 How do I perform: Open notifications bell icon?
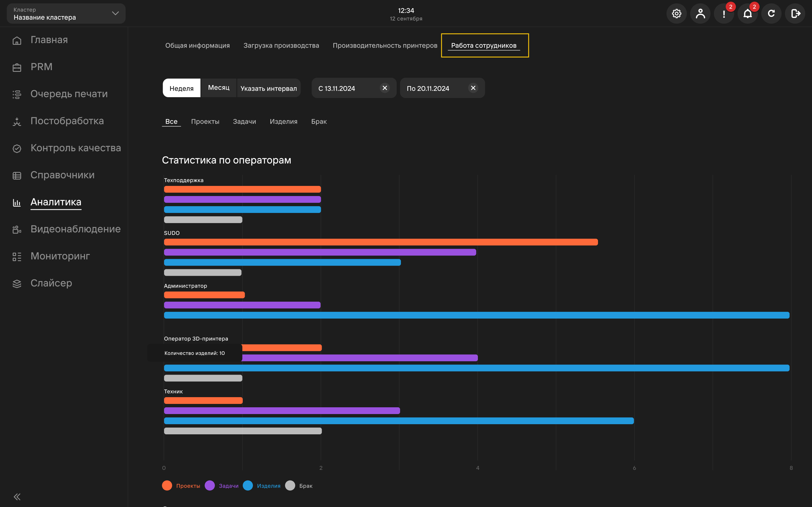pyautogui.click(x=748, y=14)
